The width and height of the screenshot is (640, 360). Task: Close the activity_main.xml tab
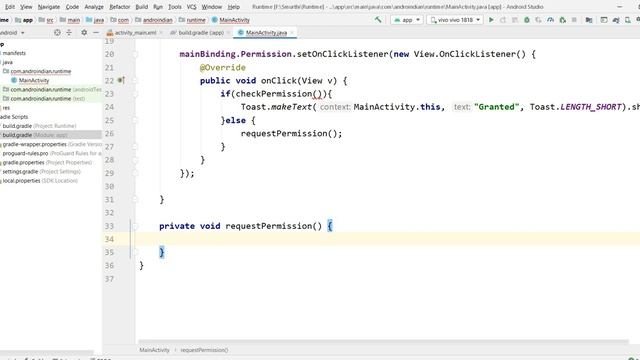point(161,33)
